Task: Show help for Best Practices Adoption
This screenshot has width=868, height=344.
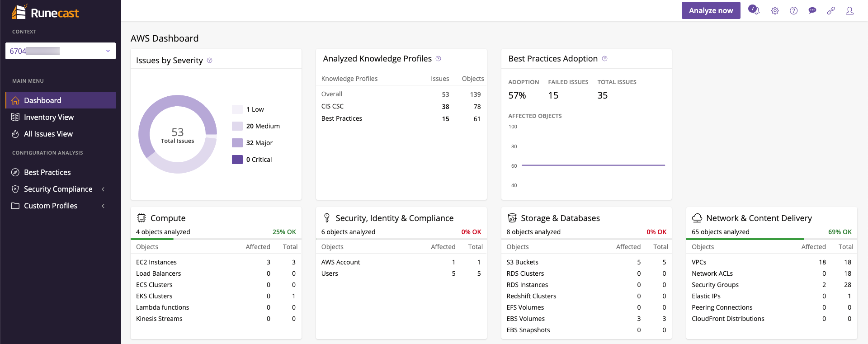Action: pyautogui.click(x=604, y=59)
